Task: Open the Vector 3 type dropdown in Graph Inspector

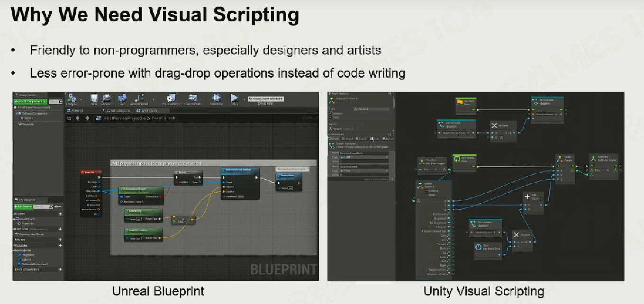Action: pyautogui.click(x=372, y=109)
